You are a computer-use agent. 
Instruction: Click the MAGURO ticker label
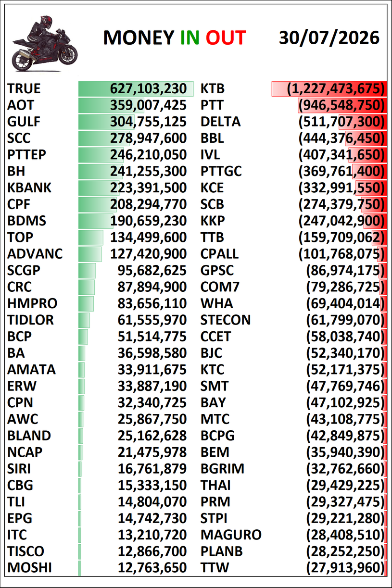point(231,535)
